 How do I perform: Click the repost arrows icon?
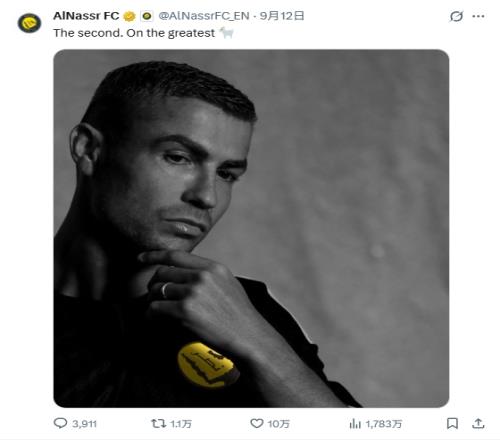[158, 423]
